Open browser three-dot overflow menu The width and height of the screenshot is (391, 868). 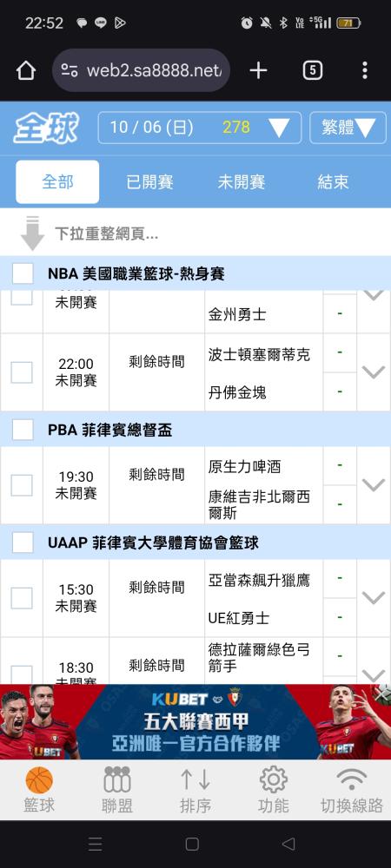[x=364, y=70]
